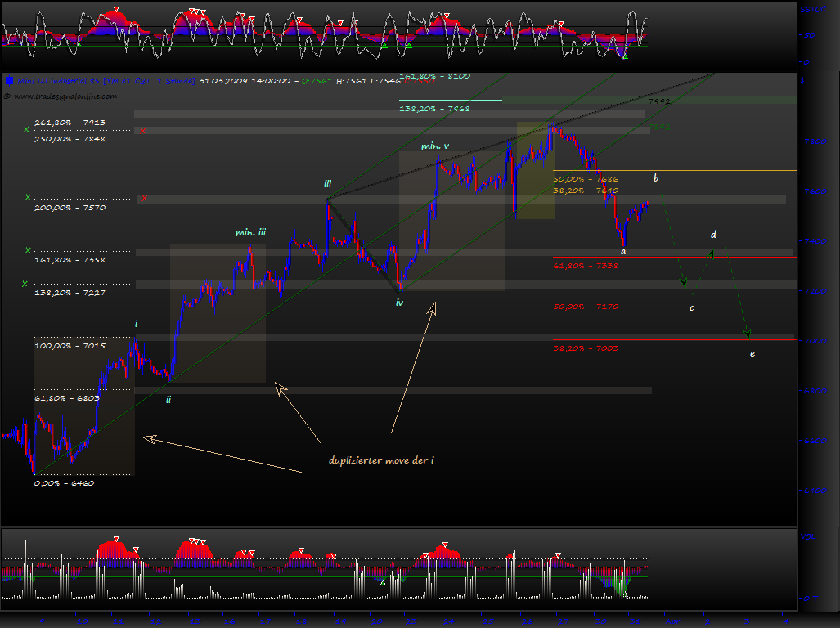Select the chart title Mini DJ Industrial $5

60,81
